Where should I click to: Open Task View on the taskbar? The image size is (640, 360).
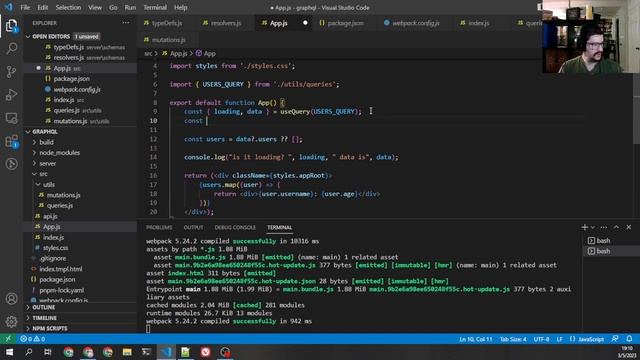pyautogui.click(x=48, y=352)
